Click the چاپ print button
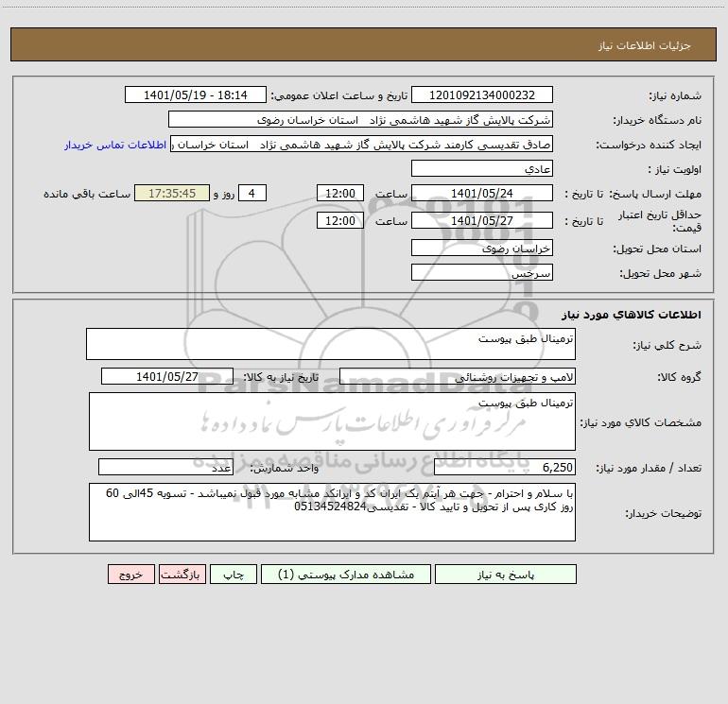 [x=234, y=574]
